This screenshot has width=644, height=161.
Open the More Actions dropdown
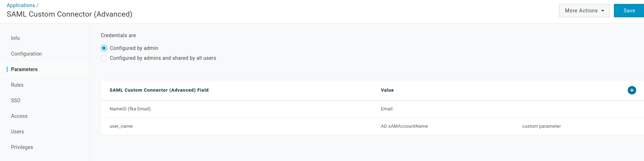[x=584, y=11]
